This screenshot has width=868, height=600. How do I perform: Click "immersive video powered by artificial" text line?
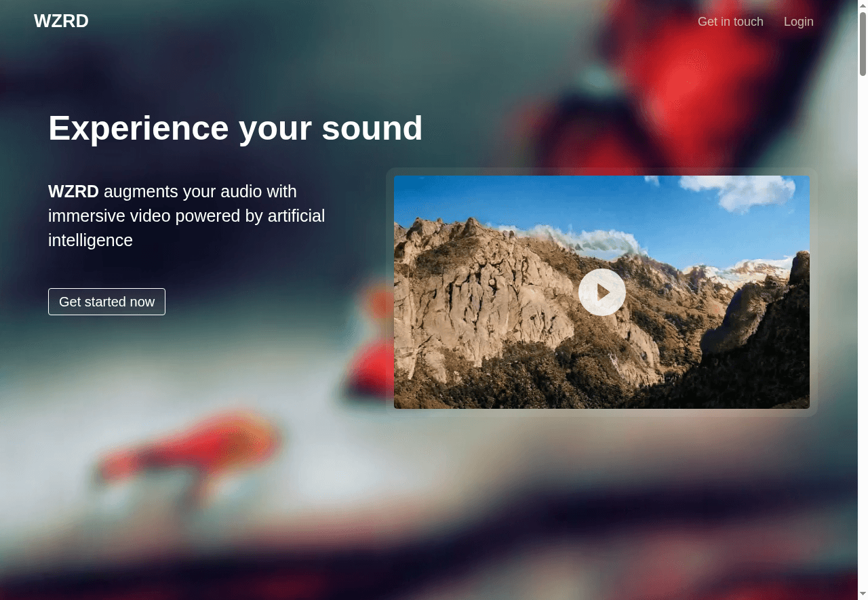coord(186,216)
